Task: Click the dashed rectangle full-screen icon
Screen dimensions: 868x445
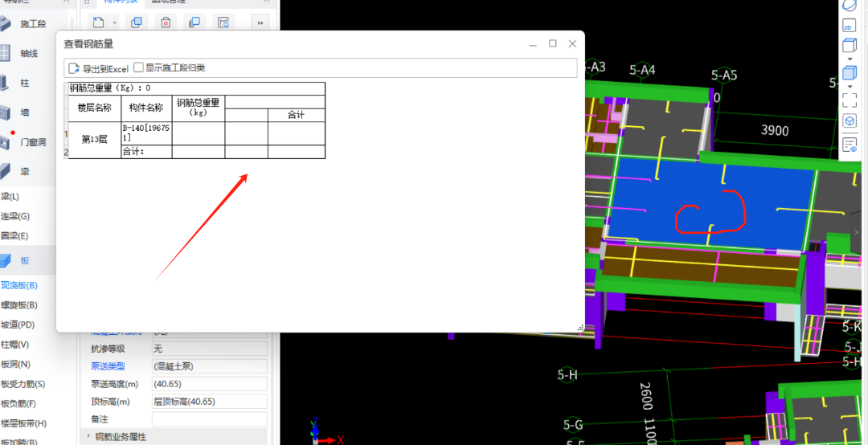Action: click(849, 100)
